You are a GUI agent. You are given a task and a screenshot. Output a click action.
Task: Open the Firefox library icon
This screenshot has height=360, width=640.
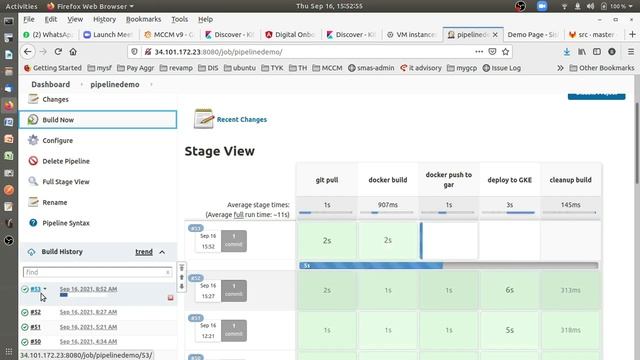pyautogui.click(x=582, y=52)
